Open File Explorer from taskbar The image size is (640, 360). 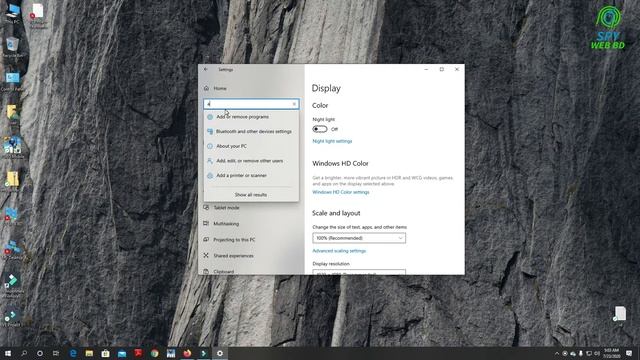coord(89,353)
